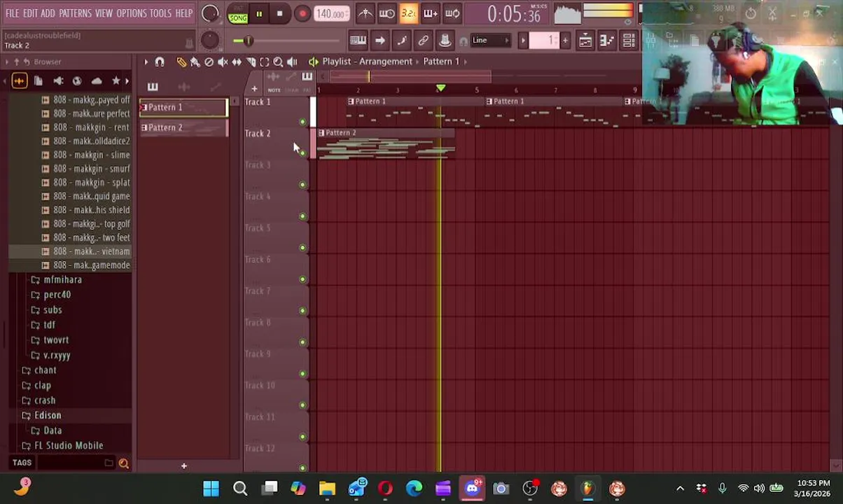Select the Paint brush tool in playlist
Viewport: 843px width, 504px height.
point(195,62)
